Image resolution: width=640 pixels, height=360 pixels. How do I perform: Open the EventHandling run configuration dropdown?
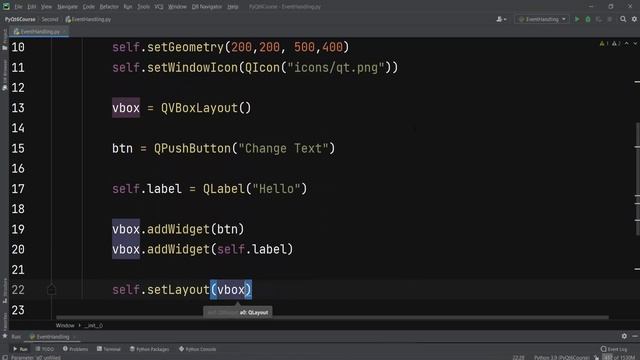pos(542,19)
